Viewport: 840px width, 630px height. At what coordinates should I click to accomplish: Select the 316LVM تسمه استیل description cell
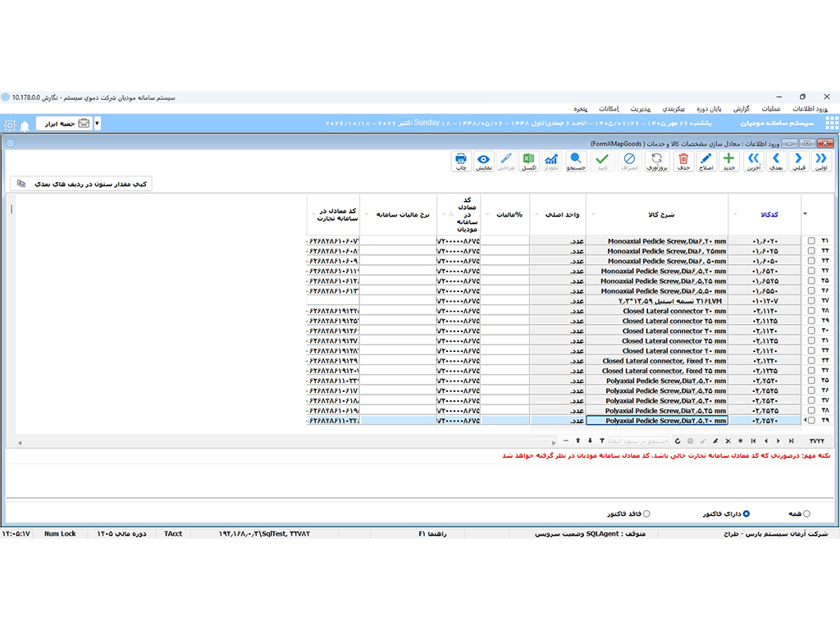point(657,301)
